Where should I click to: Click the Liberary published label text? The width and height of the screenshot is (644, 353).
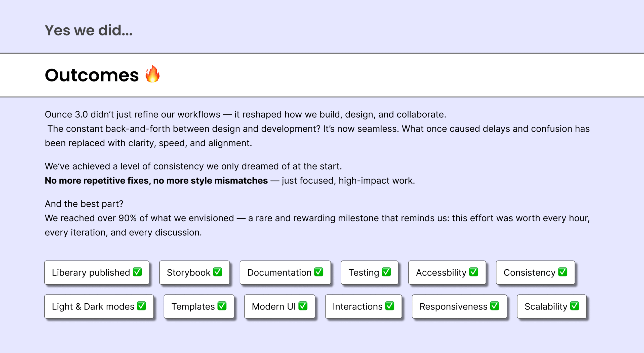pos(91,273)
